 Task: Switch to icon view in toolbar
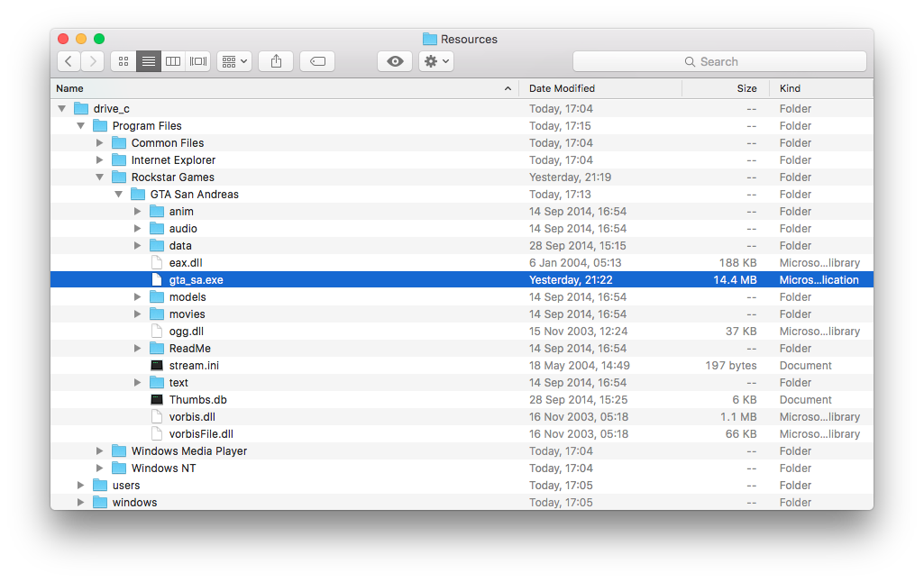(x=124, y=61)
